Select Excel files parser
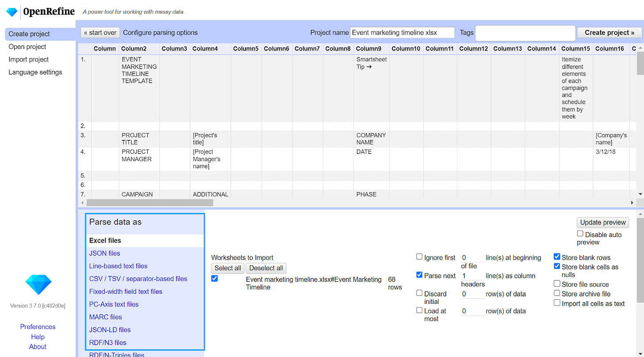 145,241
